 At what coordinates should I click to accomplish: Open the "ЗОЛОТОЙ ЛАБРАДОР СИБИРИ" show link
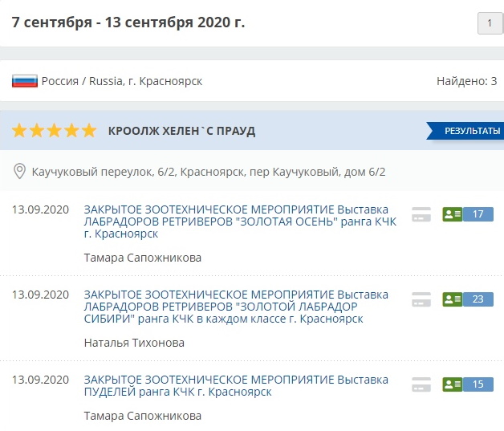(x=235, y=306)
